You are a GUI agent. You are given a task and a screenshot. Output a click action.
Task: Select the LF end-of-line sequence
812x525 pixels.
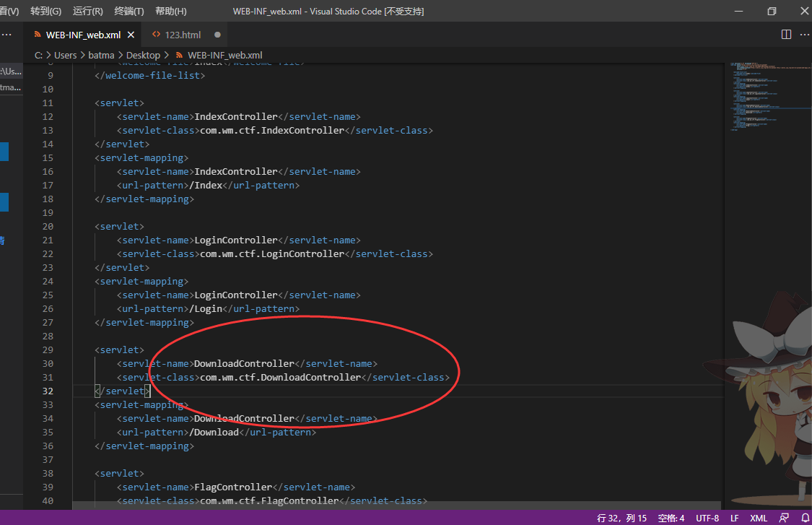coord(734,518)
